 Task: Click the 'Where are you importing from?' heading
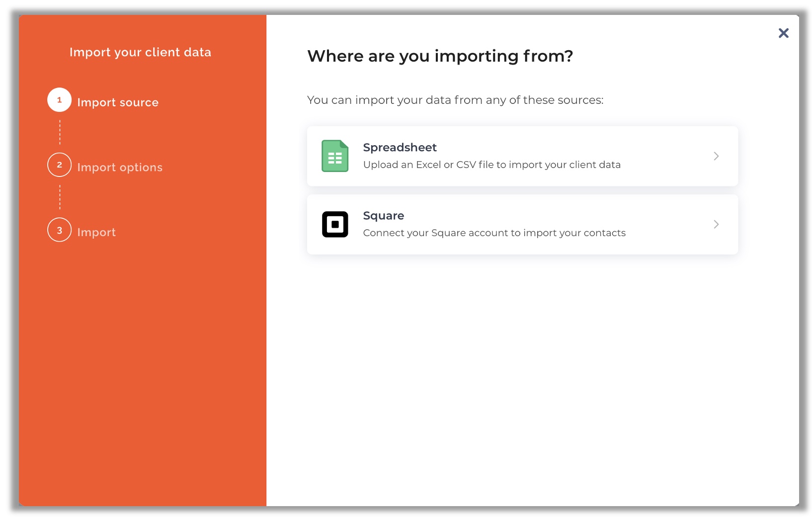tap(440, 56)
